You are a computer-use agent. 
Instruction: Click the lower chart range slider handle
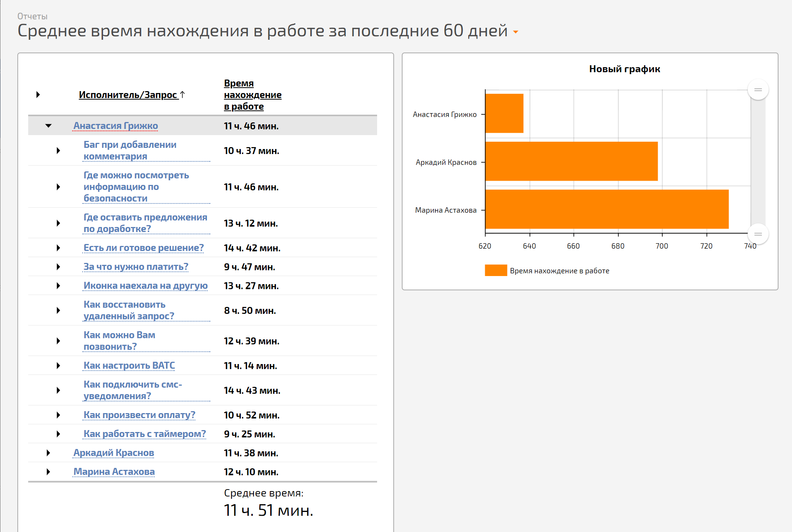758,234
